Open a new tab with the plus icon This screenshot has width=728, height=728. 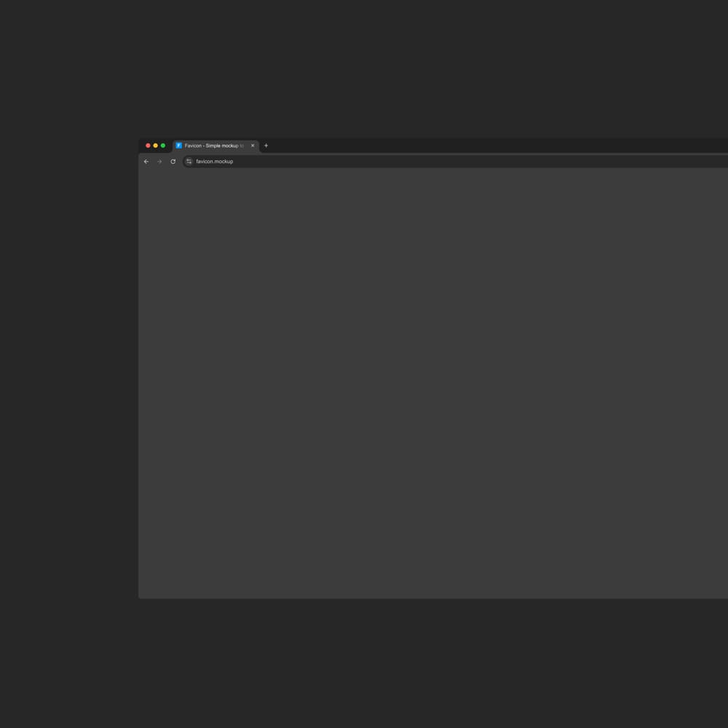click(266, 146)
